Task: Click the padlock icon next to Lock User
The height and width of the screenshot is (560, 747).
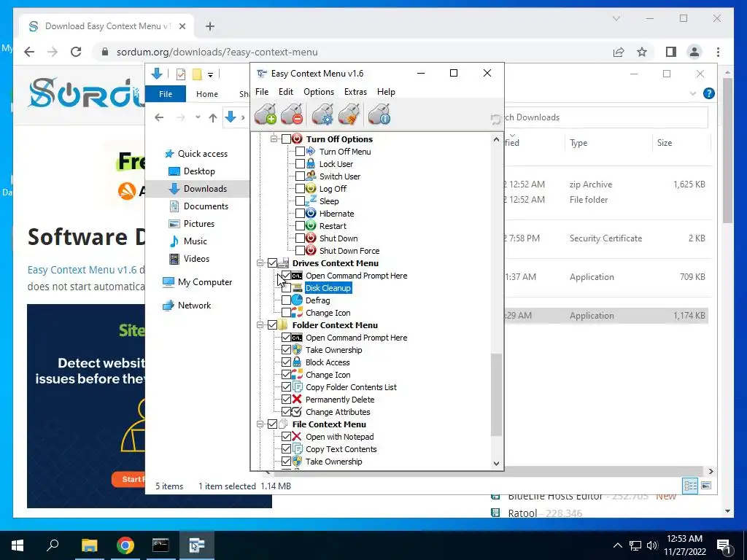Action: point(311,164)
